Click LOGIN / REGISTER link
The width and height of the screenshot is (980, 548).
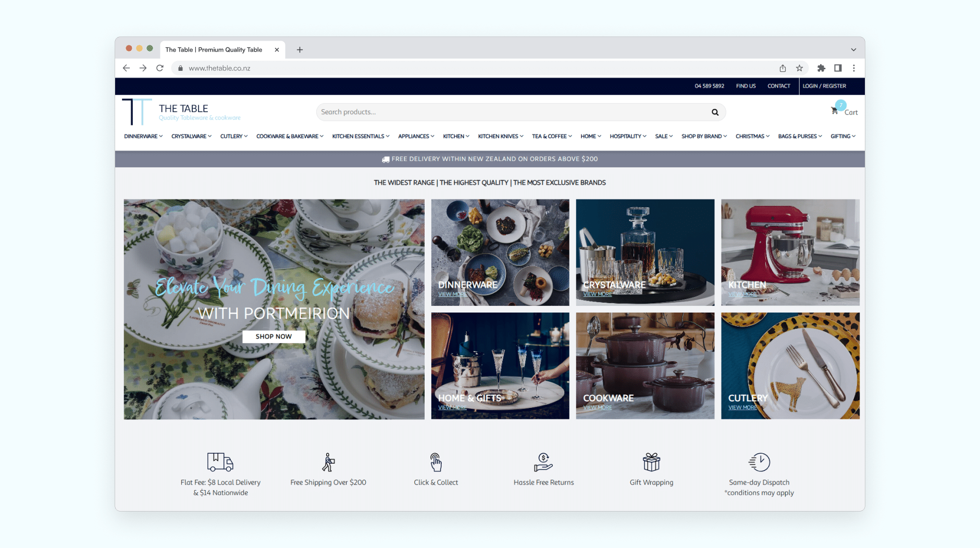pyautogui.click(x=824, y=86)
